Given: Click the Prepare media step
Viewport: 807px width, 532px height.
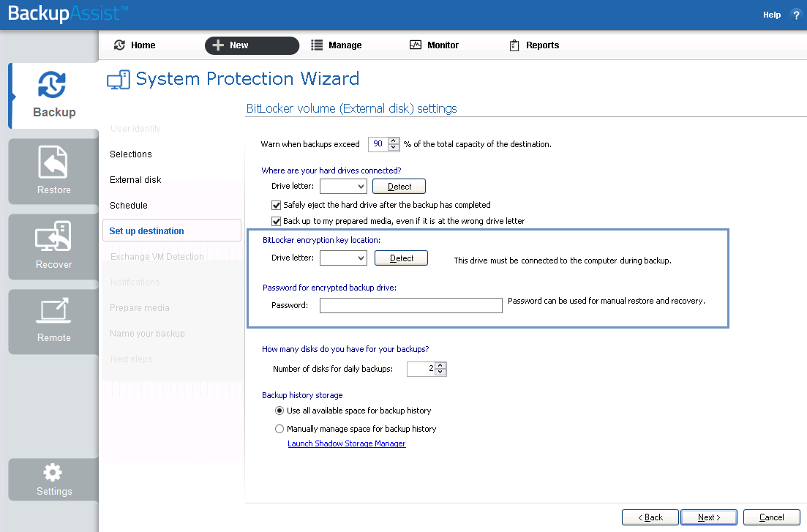Looking at the screenshot, I should click(x=140, y=308).
